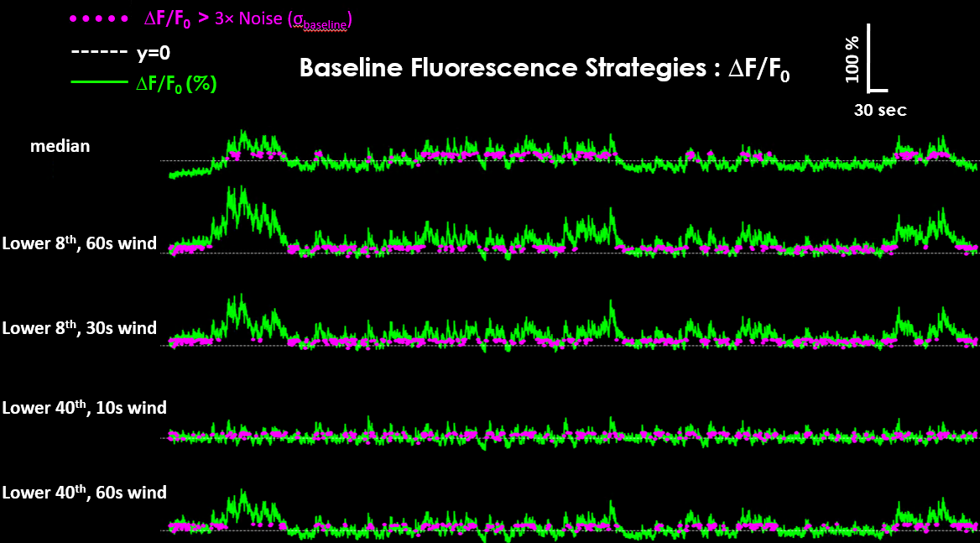Click the "Lower 8th, 60s wind" label
The height and width of the screenshot is (543, 980).
(x=80, y=243)
